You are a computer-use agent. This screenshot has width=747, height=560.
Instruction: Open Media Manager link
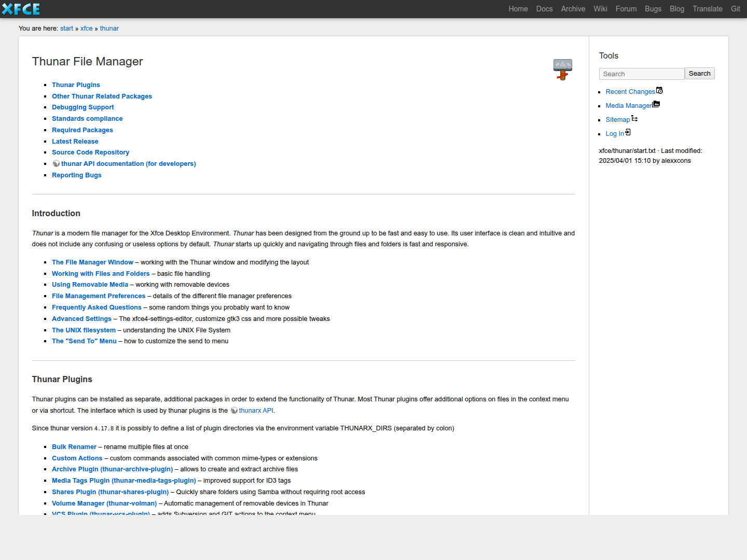pyautogui.click(x=629, y=106)
